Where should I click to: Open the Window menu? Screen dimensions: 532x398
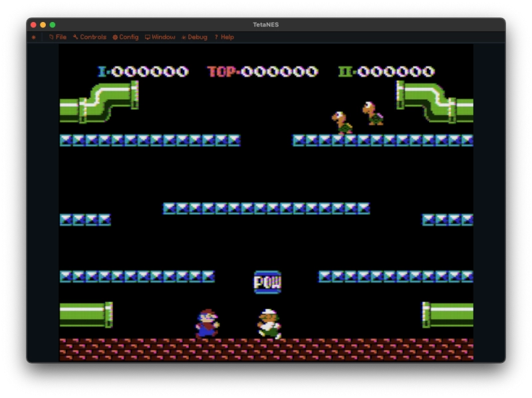(160, 37)
